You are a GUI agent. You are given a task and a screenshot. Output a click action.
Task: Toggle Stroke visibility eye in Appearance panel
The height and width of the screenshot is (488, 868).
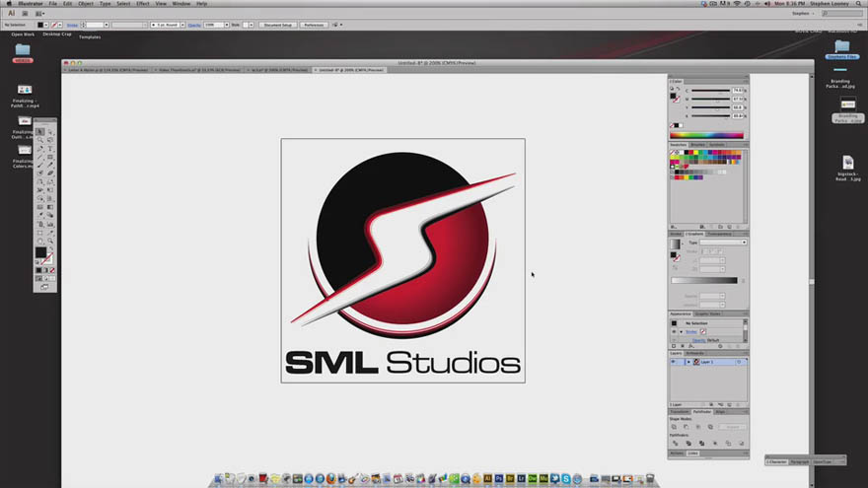click(x=674, y=331)
